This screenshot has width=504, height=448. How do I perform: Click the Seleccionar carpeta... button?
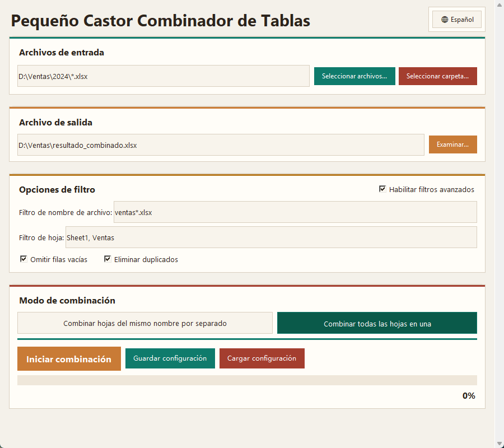(438, 76)
